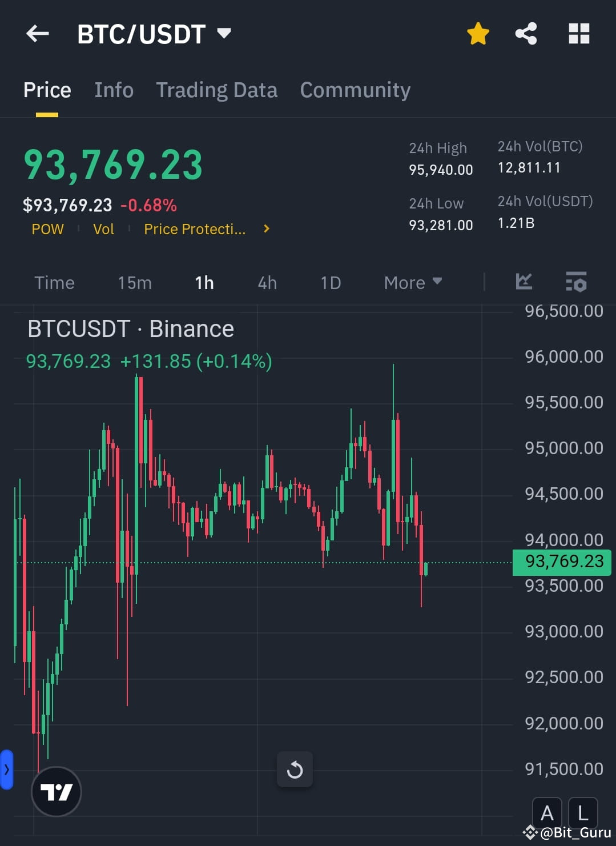Select the 1D timeframe
Screen dimensions: 616x846
(x=330, y=282)
